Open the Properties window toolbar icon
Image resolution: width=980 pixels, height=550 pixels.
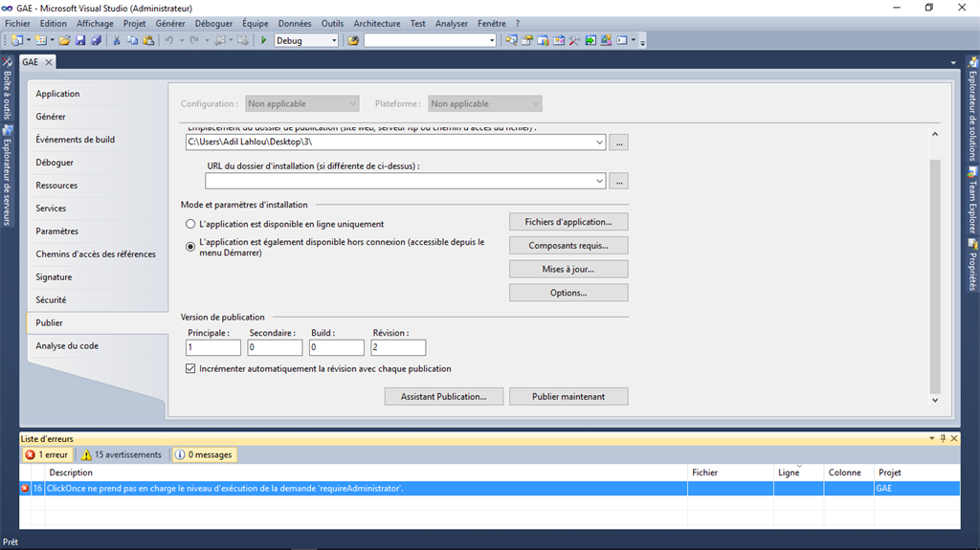527,40
